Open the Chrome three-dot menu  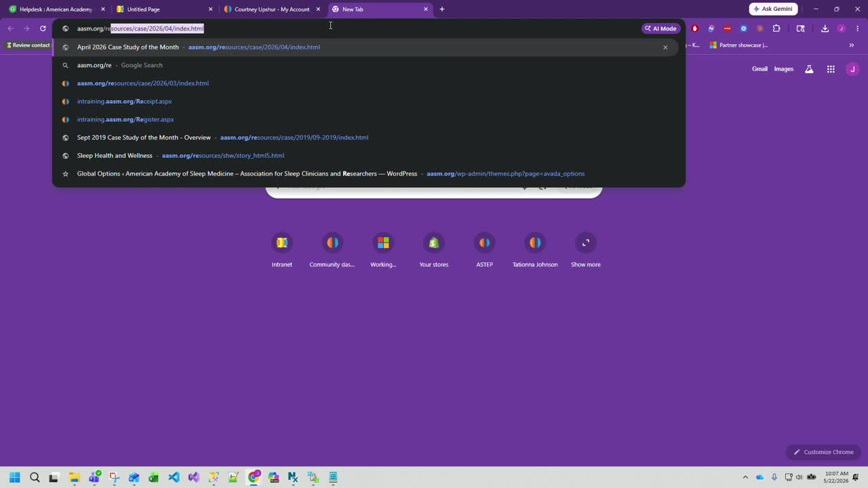point(858,28)
